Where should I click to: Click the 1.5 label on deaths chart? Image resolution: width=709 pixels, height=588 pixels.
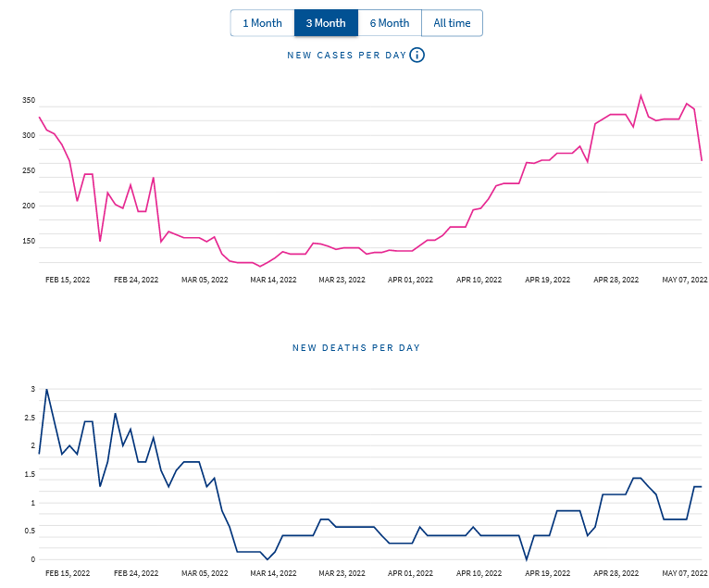coord(30,474)
